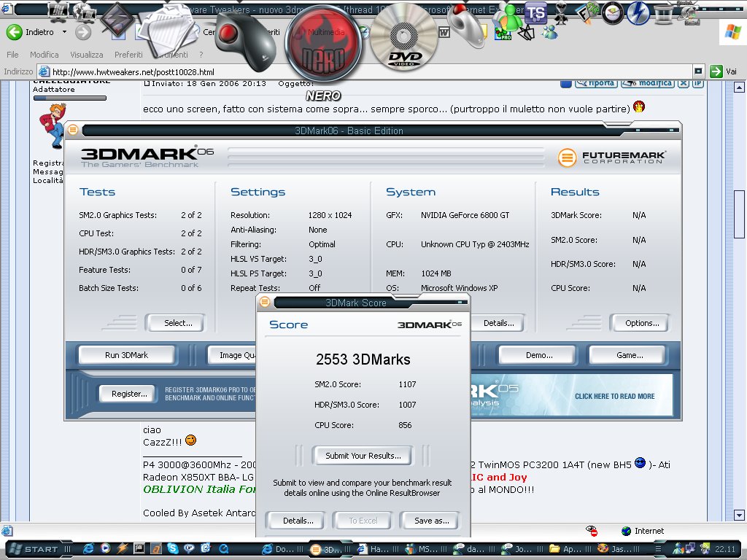This screenshot has width=747, height=560.
Task: Open the DVD Video dock icon
Action: click(x=404, y=36)
